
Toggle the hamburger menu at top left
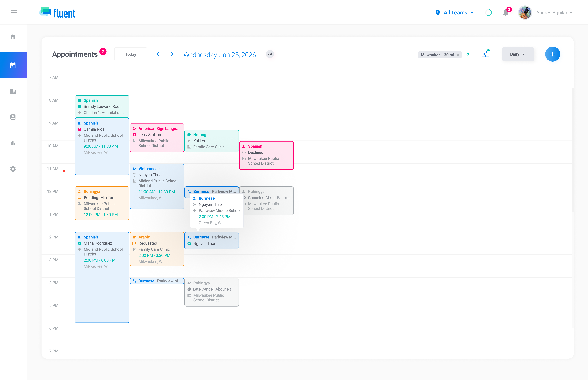tap(14, 12)
